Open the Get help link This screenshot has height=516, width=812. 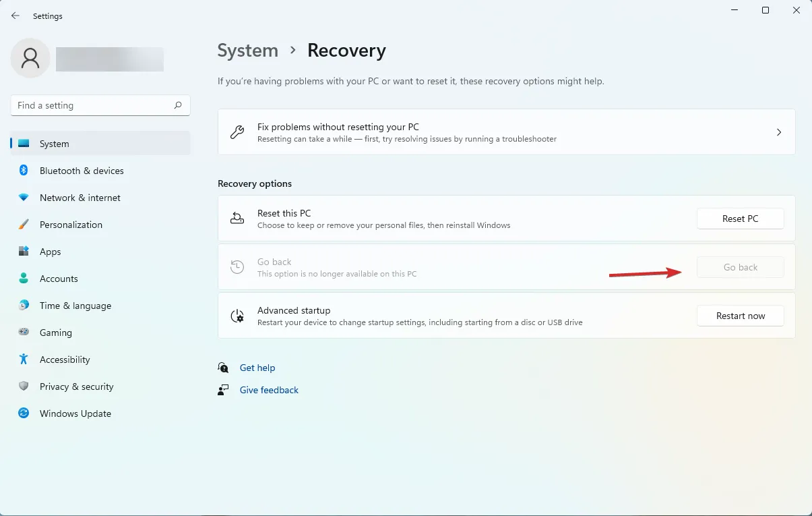(257, 368)
